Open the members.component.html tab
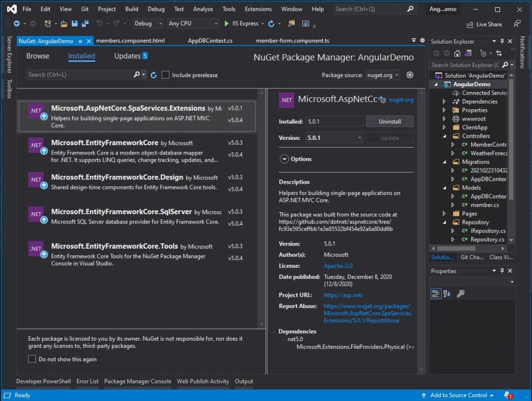 [x=130, y=41]
